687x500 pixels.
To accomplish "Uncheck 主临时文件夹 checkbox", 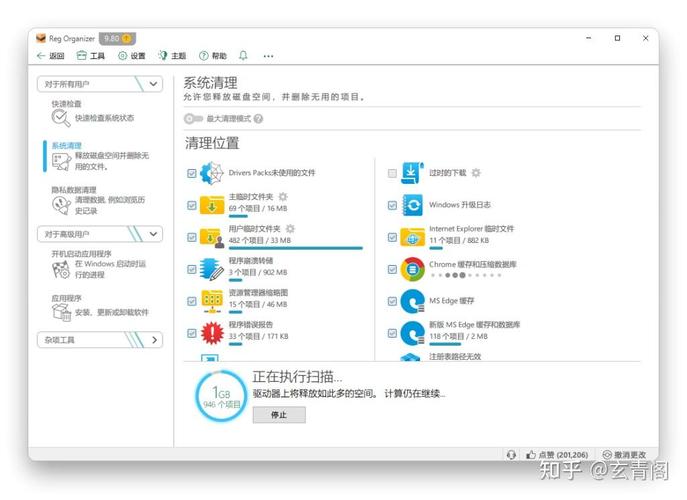I will pyautogui.click(x=192, y=205).
